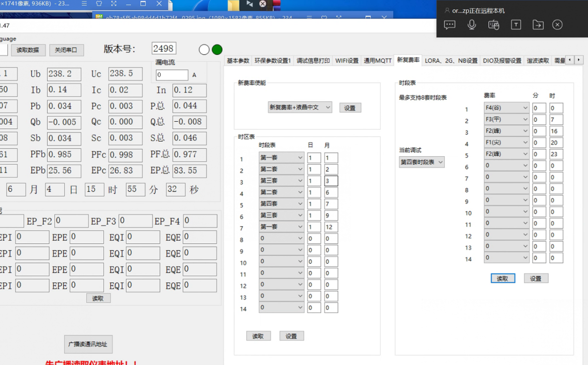Viewport: 588px width, 365px height.
Task: Open the chat panel in the remote toolbar
Action: 449,24
